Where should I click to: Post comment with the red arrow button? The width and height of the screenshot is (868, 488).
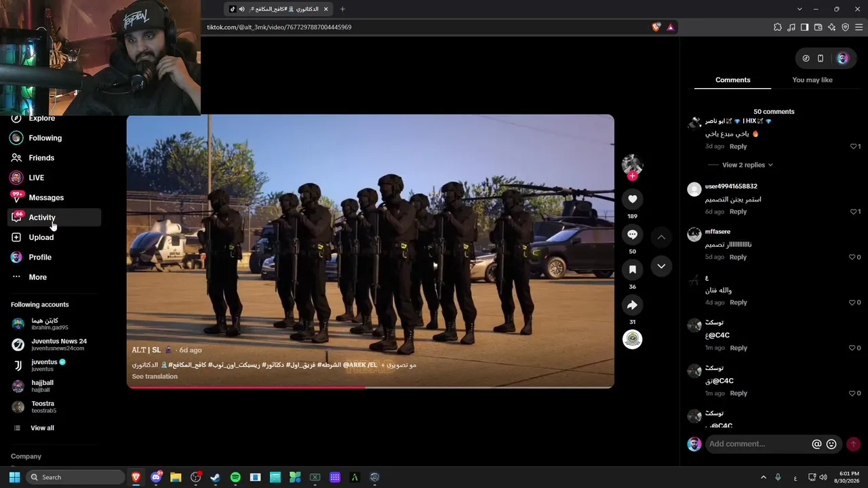(853, 444)
